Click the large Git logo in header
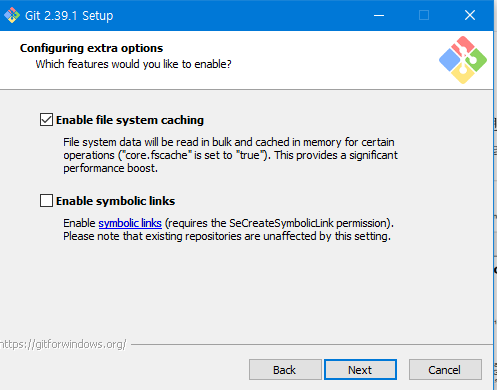The height and width of the screenshot is (390, 497). coord(463,60)
